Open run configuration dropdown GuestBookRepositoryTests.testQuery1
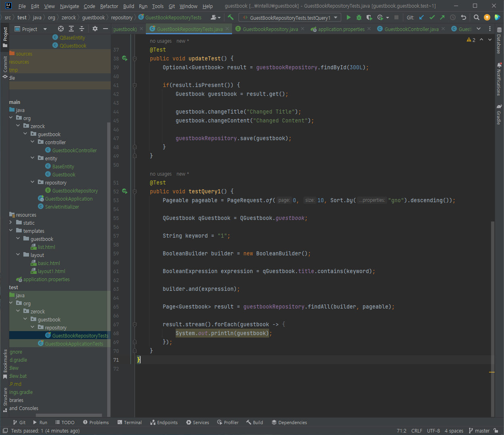504x435 pixels. (290, 17)
